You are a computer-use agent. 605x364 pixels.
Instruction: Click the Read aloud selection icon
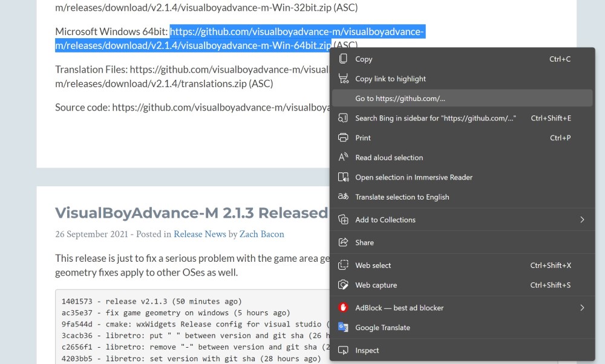[x=343, y=157]
